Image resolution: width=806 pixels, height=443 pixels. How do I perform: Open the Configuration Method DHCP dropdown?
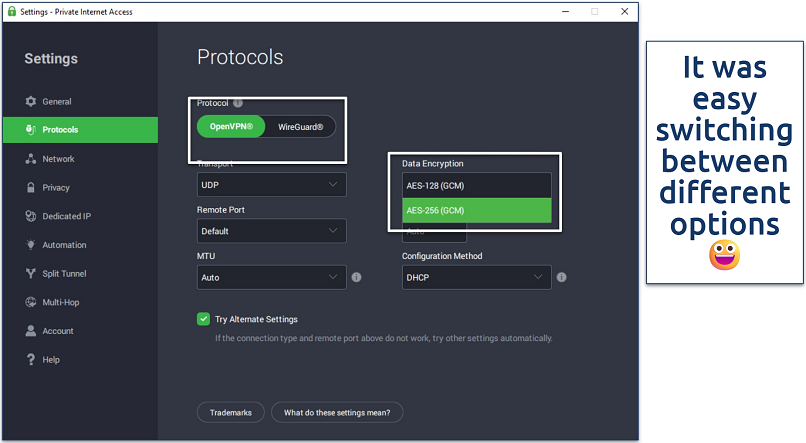(477, 278)
